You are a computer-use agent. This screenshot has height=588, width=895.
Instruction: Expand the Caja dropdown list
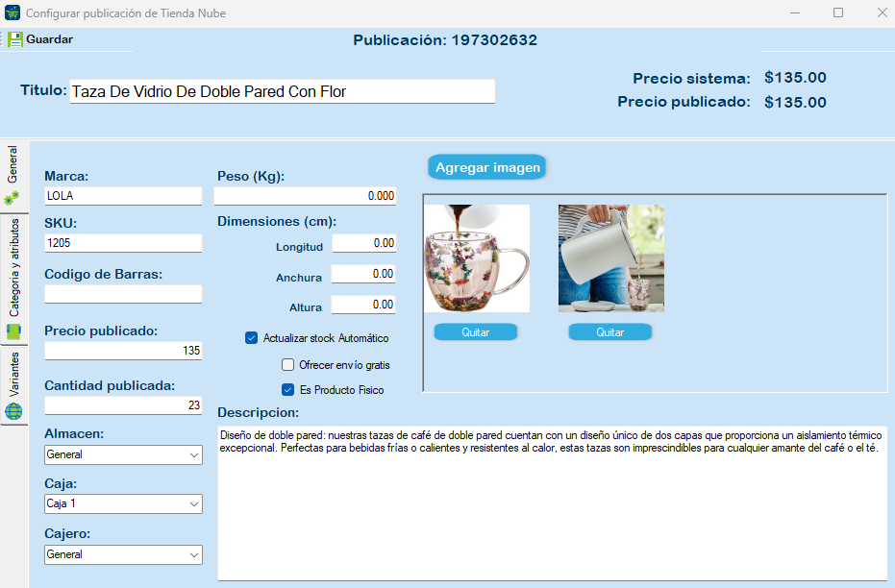123,504
